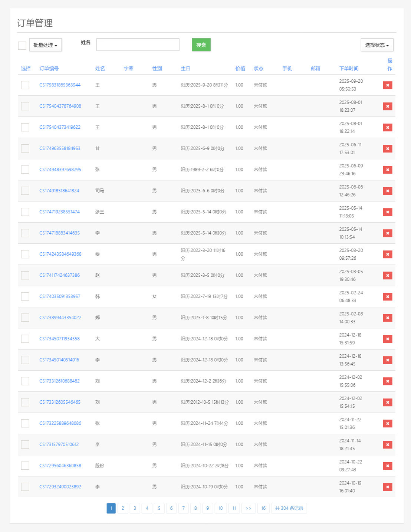Focus the 姓名 search input field
411x532 pixels.
pyautogui.click(x=138, y=45)
